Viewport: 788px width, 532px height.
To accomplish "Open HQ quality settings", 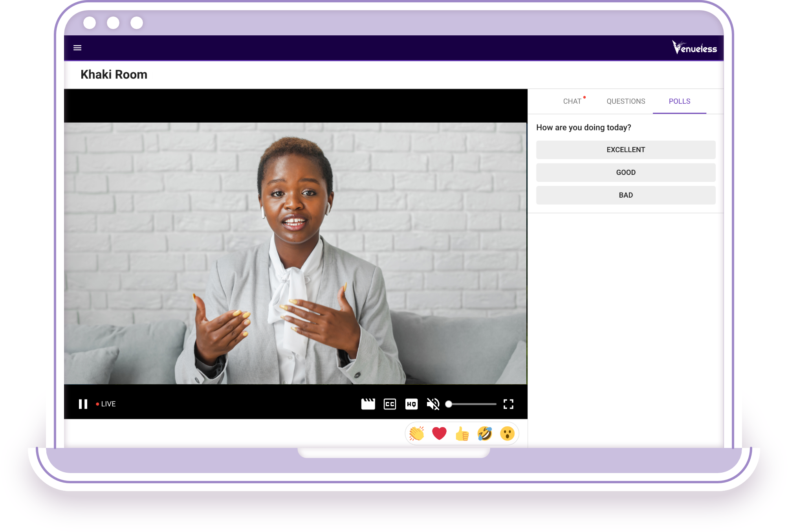I will pos(411,404).
